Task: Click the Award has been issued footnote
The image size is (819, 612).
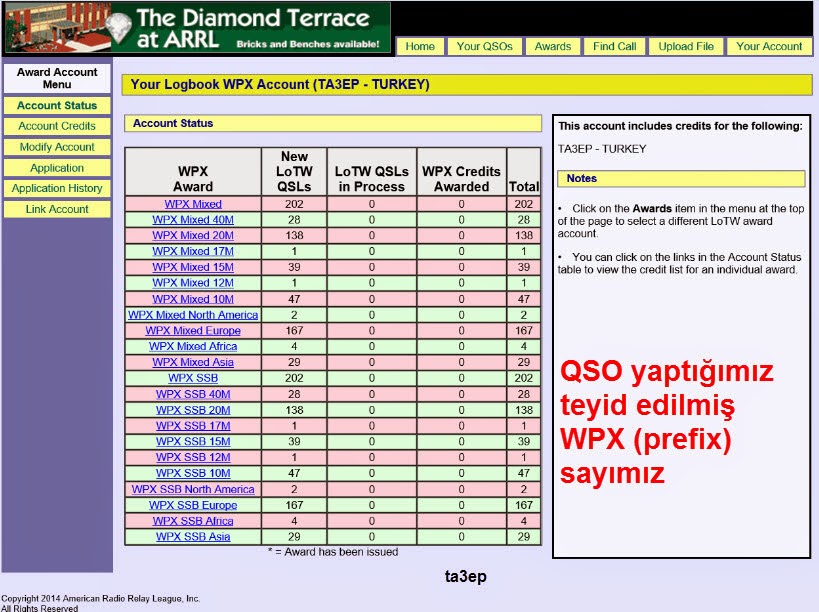Action: tap(333, 552)
